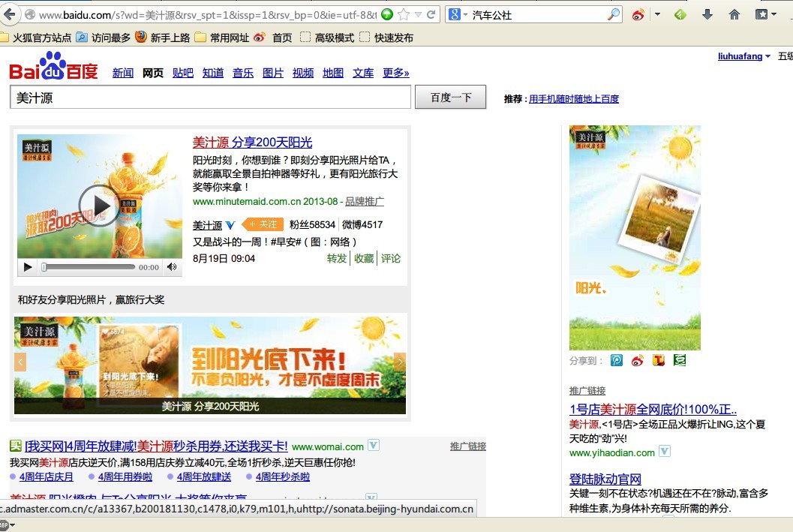793x532 pixels.
Task: Expand the Weibo icon dropdown arrow
Action: 657,15
